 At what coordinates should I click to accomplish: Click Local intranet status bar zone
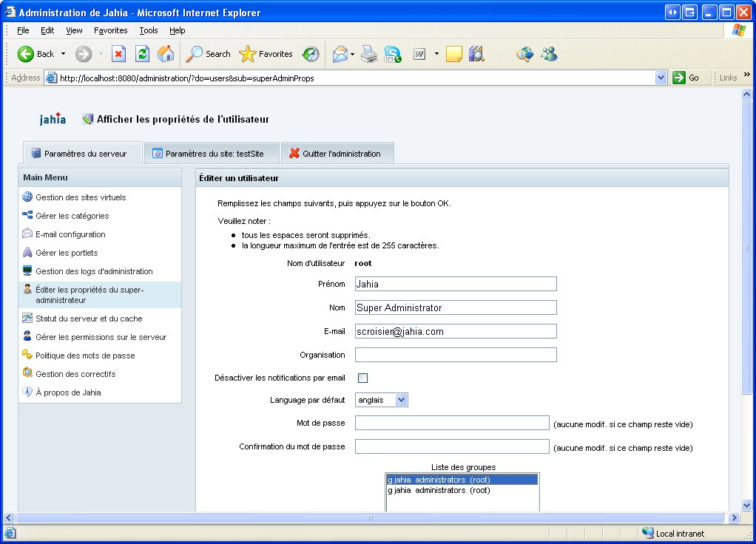pyautogui.click(x=673, y=534)
